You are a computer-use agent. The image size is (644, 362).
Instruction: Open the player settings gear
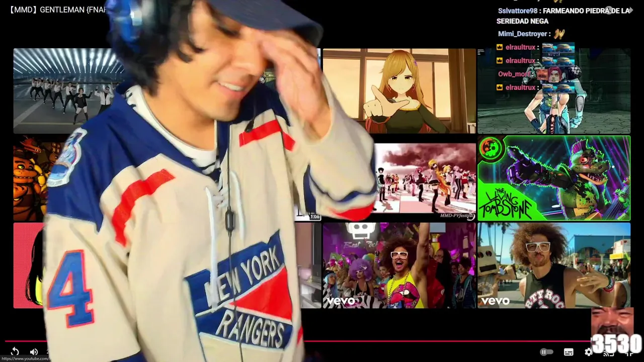[x=588, y=352]
